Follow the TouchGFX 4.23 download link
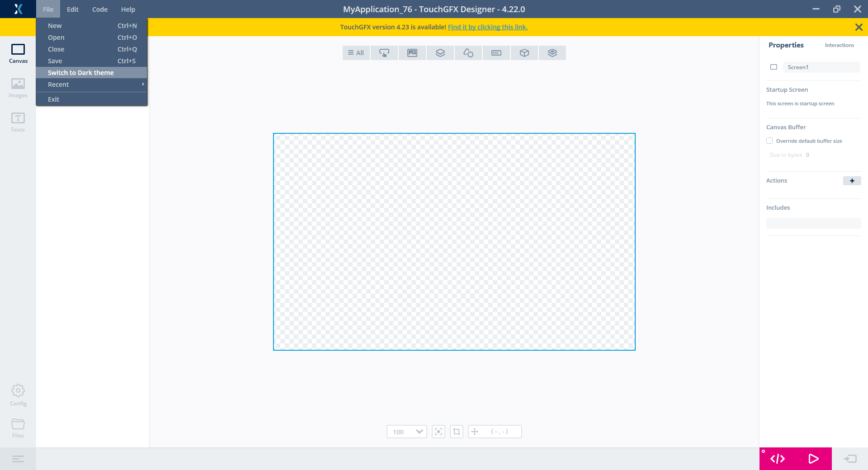This screenshot has width=868, height=470. pos(487,27)
